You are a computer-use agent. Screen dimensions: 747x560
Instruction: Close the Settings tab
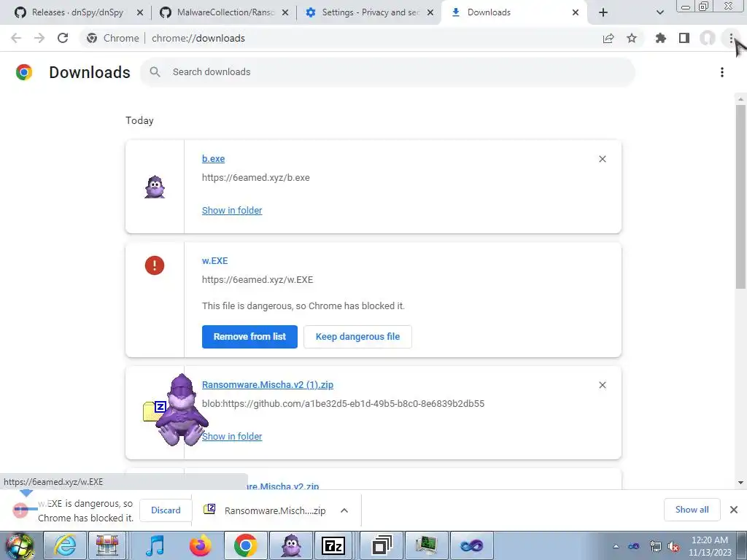[x=430, y=12]
